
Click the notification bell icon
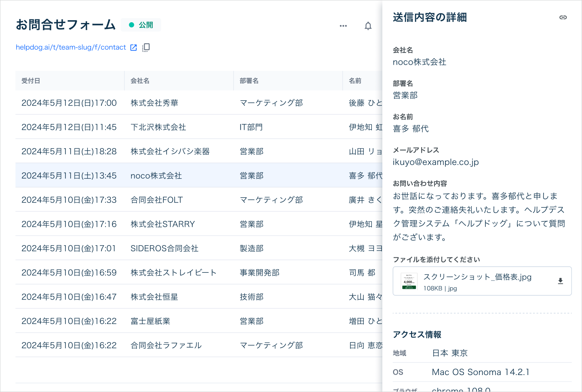click(368, 26)
